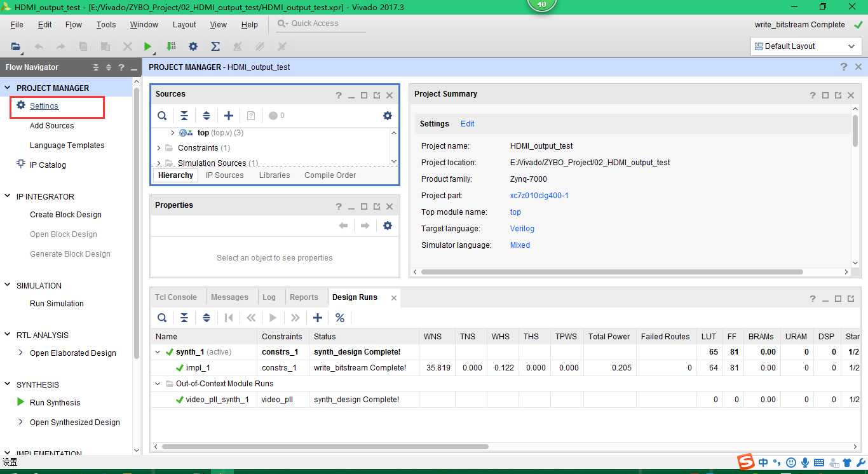This screenshot has width=868, height=474.
Task: Collapse all in Sources panel toolbar
Action: pyautogui.click(x=184, y=116)
